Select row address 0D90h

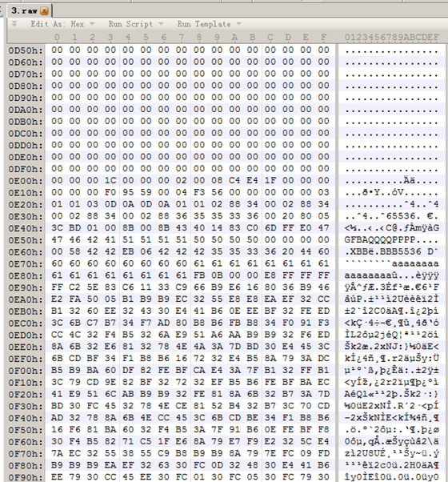(26, 98)
